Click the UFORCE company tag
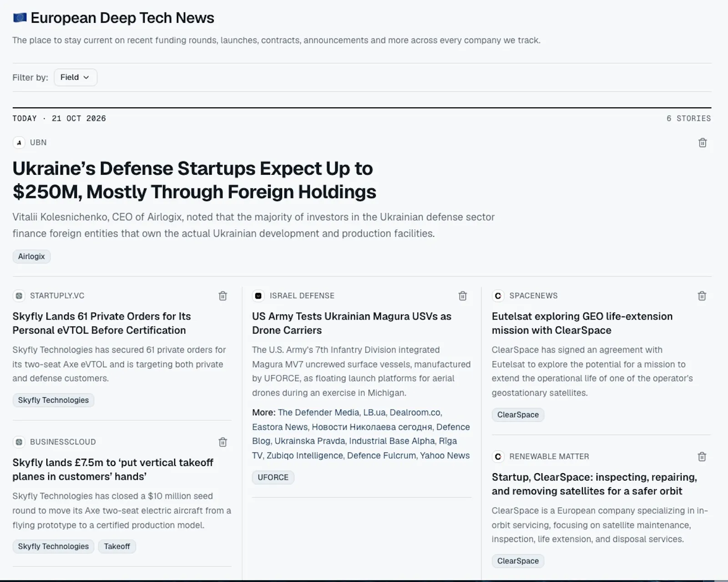Image resolution: width=728 pixels, height=582 pixels. pyautogui.click(x=273, y=477)
